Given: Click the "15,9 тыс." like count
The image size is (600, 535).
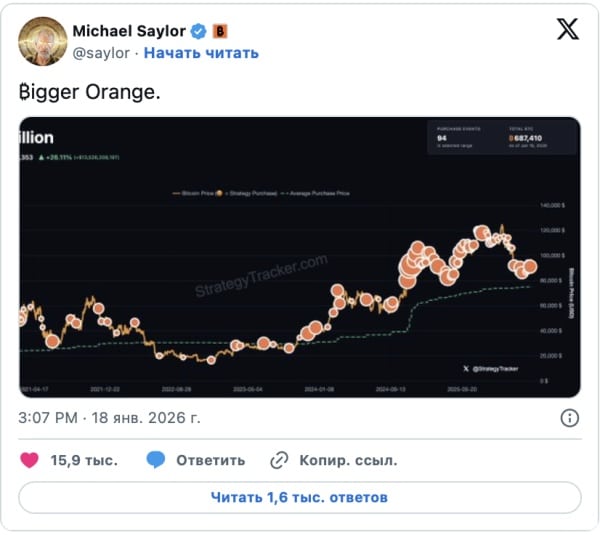Looking at the screenshot, I should pyautogui.click(x=83, y=460).
